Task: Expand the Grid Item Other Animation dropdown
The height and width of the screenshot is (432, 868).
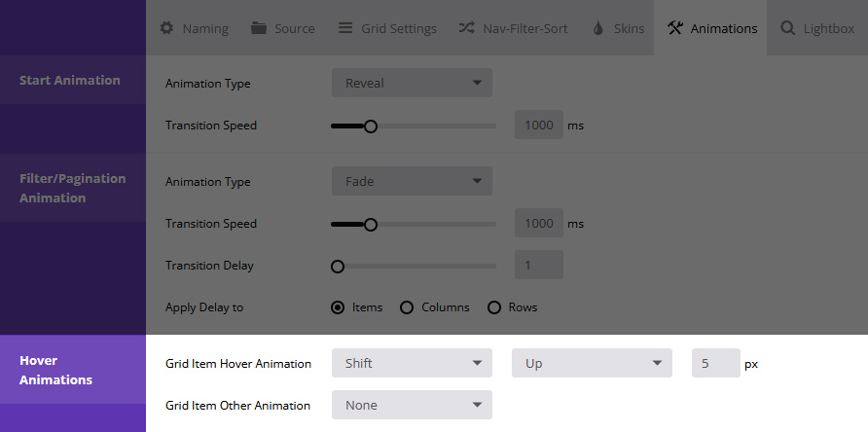Action: [412, 406]
